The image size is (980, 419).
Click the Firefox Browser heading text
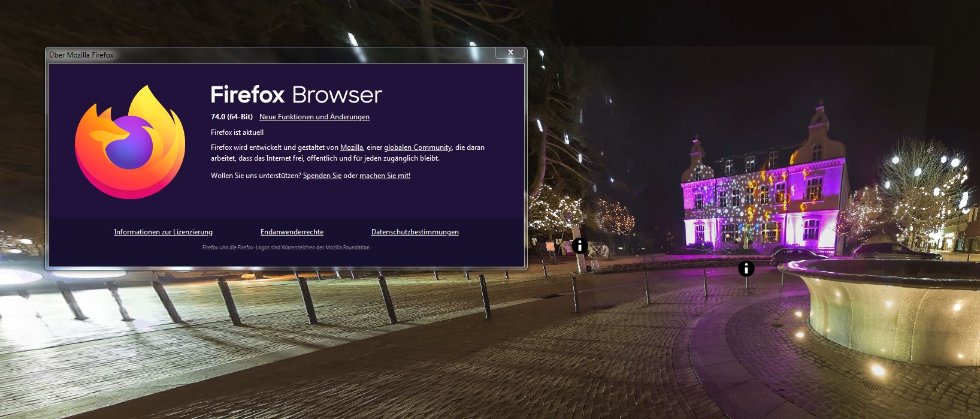point(296,95)
